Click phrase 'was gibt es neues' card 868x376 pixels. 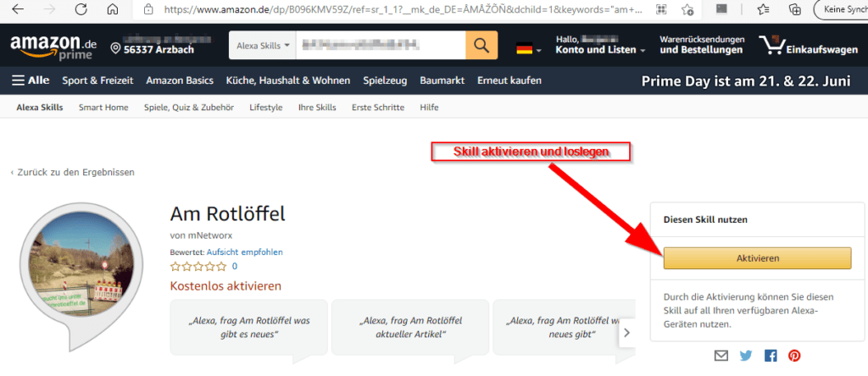click(x=249, y=328)
